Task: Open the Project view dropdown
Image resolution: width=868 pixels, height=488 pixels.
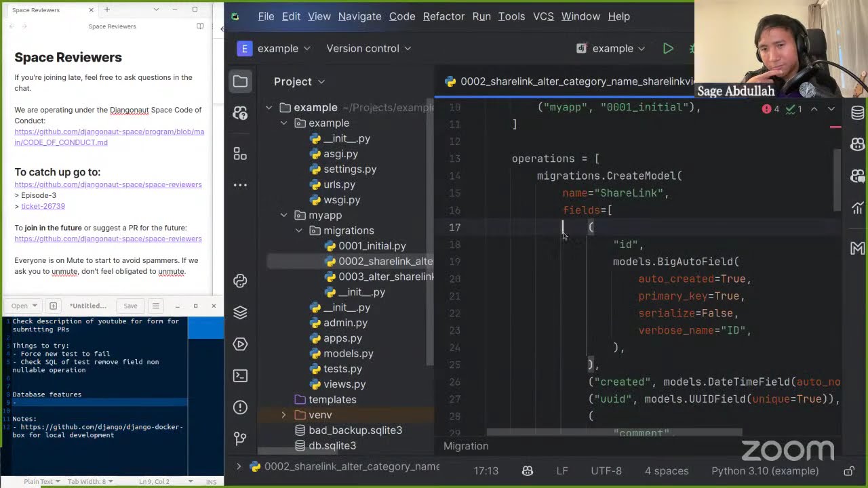Action: tap(299, 81)
